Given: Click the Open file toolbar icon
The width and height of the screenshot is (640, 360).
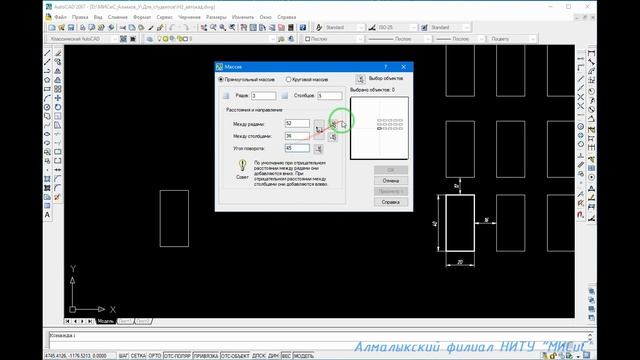Looking at the screenshot, I should pos(61,27).
